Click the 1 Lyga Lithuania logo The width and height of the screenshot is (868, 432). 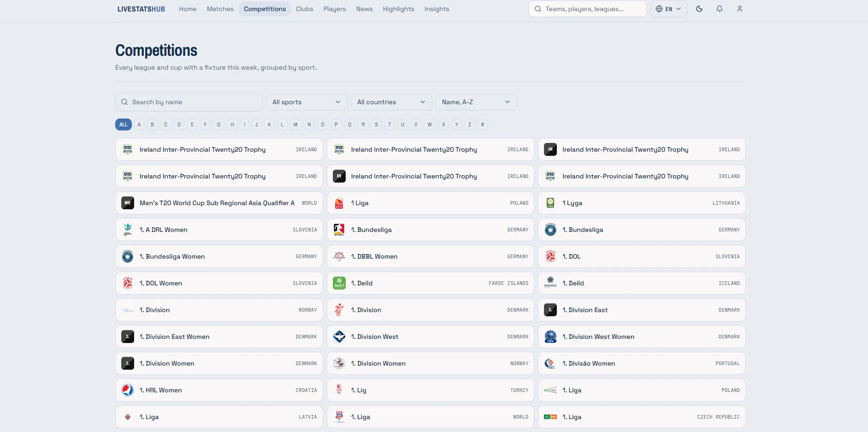550,203
